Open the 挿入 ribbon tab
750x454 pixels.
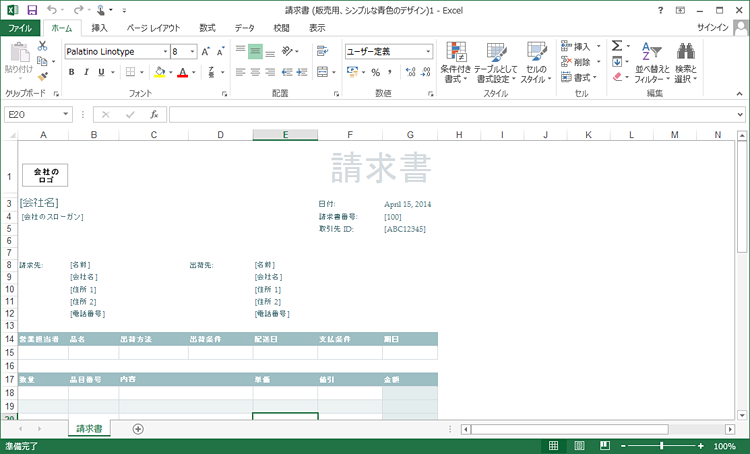(100, 28)
